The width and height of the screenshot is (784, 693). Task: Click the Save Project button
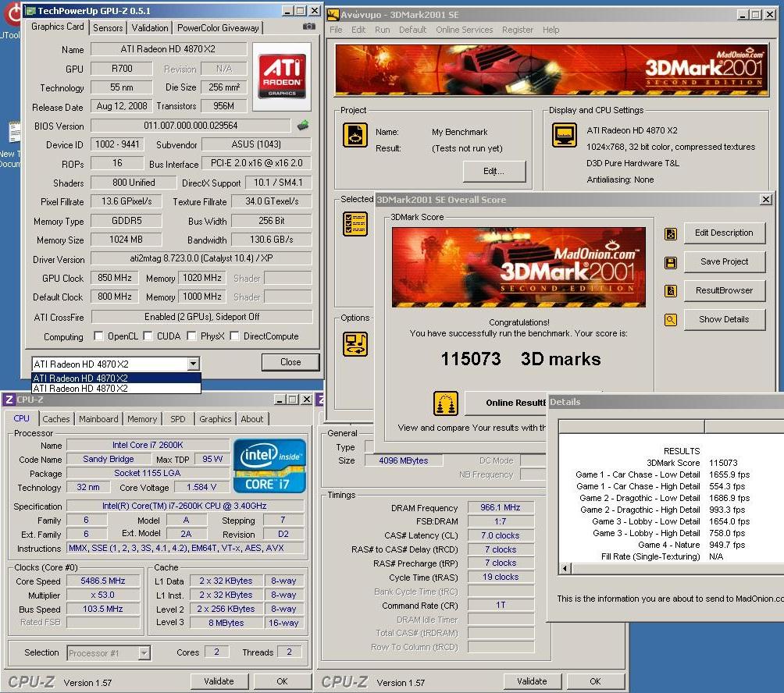coord(724,262)
